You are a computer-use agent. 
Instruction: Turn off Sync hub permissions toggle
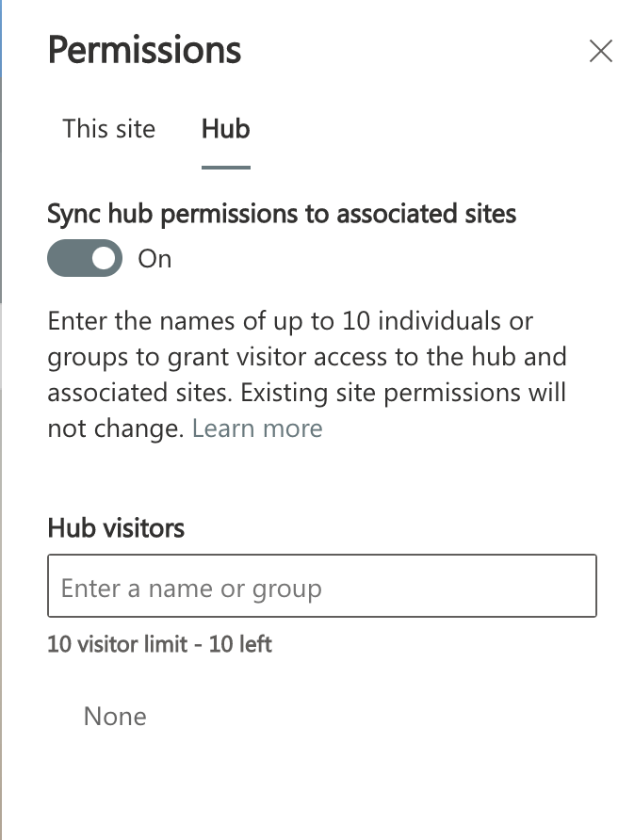[x=85, y=258]
